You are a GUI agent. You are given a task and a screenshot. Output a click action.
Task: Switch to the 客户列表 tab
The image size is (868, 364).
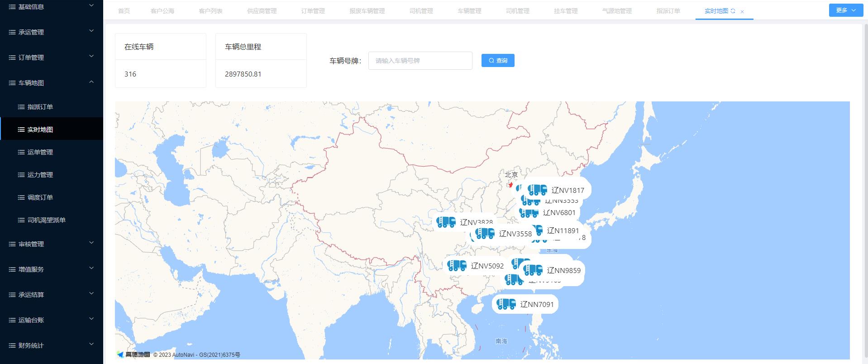tap(211, 11)
